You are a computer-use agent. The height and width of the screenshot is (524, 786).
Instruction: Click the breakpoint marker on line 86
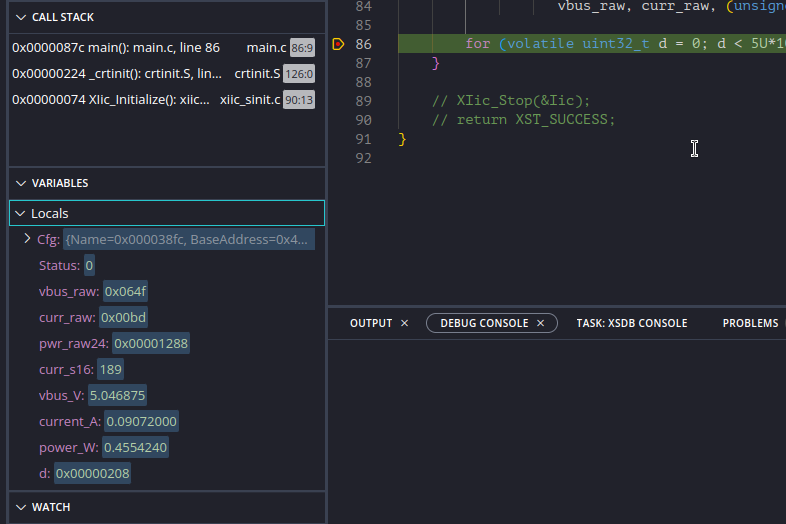coord(338,44)
